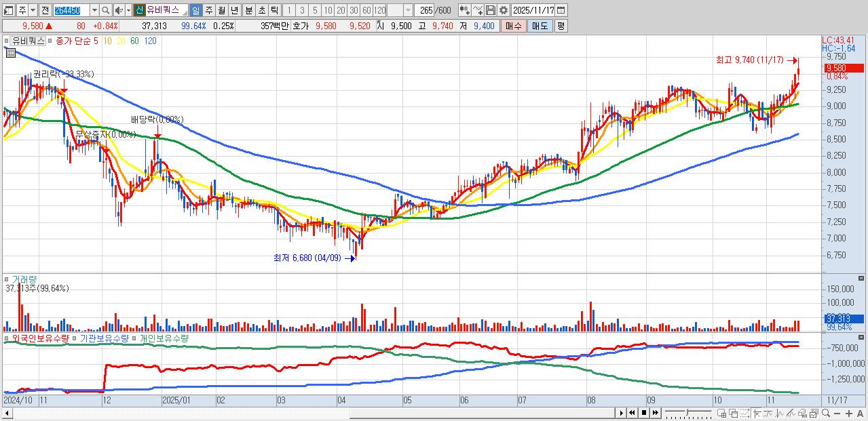Screen dimensions: 868x421
Task: Click the 매도 sell button
Action: [x=540, y=26]
